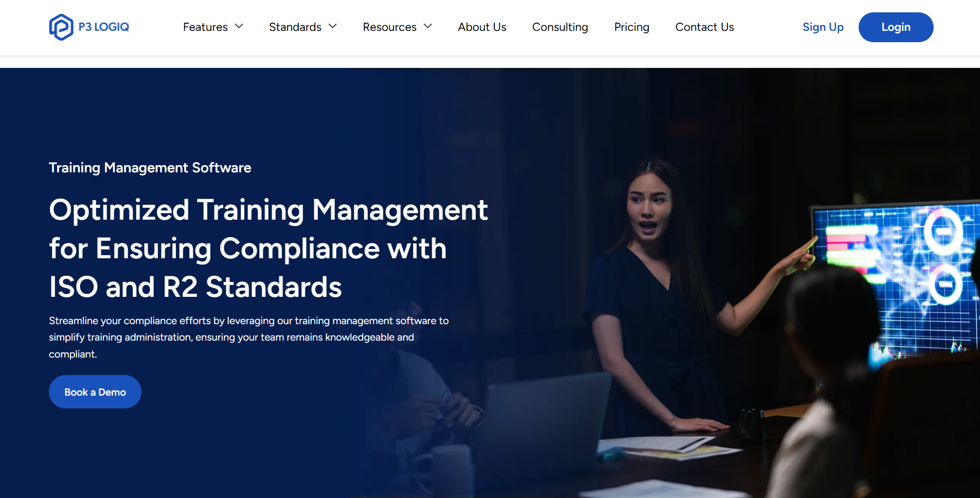Screen dimensions: 980x498
Task: Click the 'Streamline your compliance efforts' paragraph
Action: pos(249,337)
